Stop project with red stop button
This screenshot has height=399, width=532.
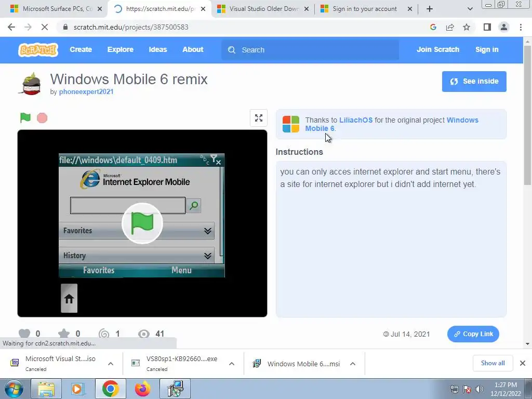(42, 118)
